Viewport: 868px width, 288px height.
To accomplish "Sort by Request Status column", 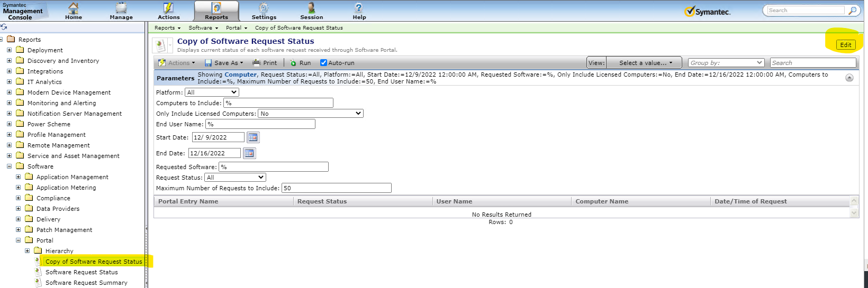I will pos(363,201).
